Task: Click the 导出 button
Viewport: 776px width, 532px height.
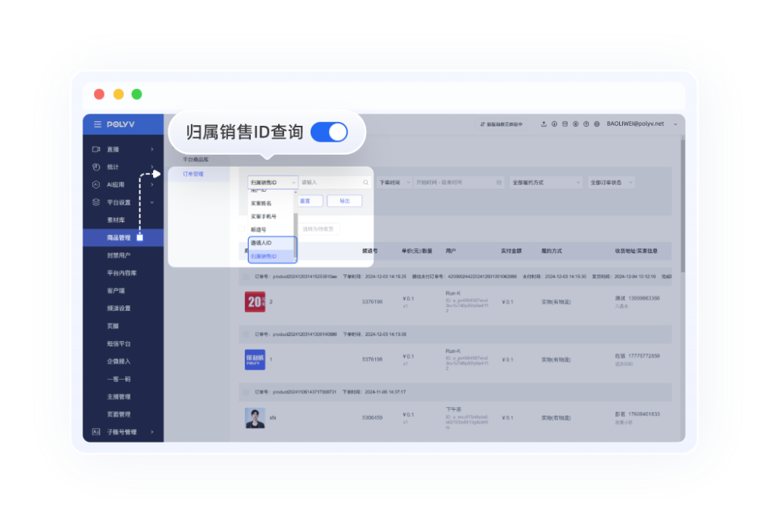Action: click(345, 201)
